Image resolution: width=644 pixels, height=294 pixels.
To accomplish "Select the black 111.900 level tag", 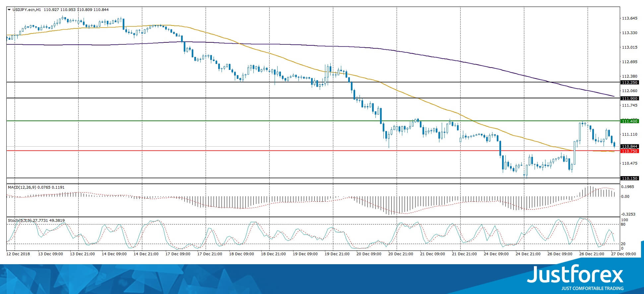I will 630,98.
